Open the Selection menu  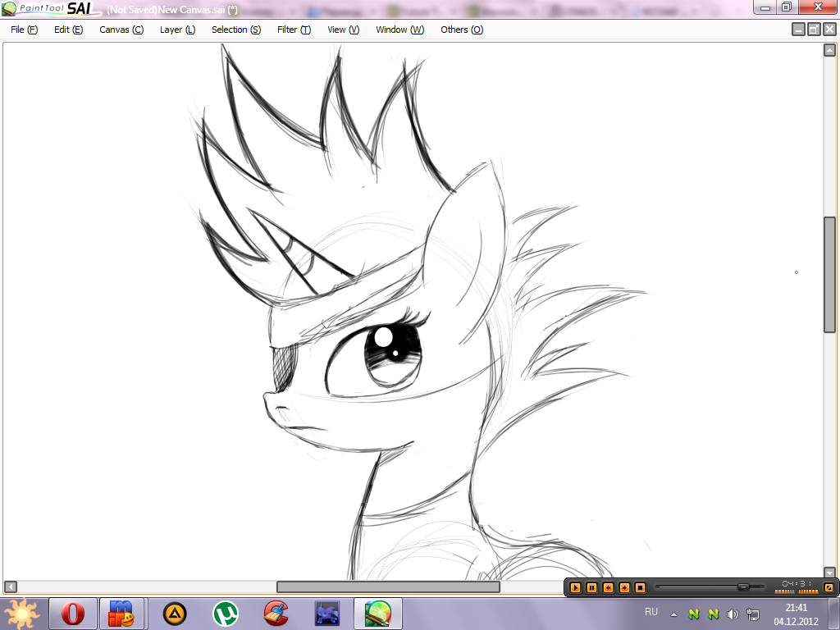(236, 30)
